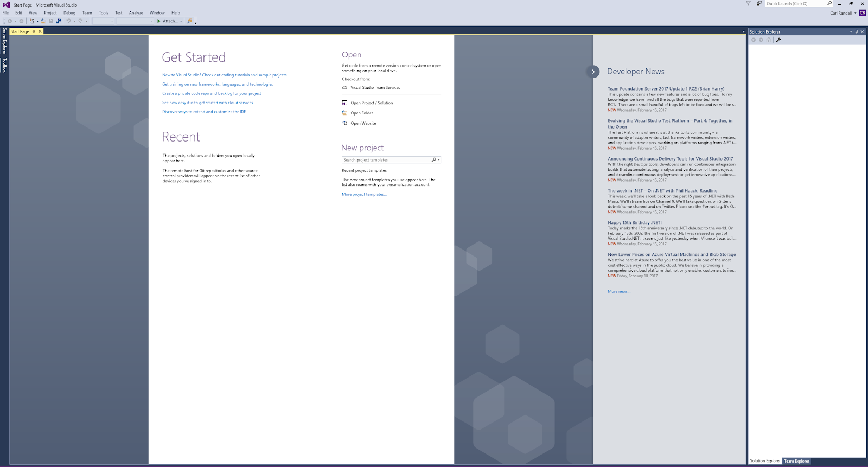Open the Debug menu
Screen dimensions: 868x467
coord(69,12)
